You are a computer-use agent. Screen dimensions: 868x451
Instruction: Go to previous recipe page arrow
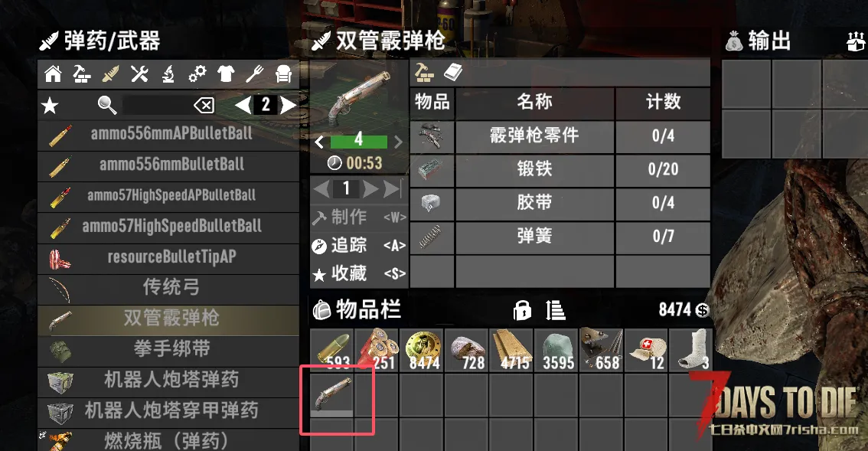tap(243, 105)
